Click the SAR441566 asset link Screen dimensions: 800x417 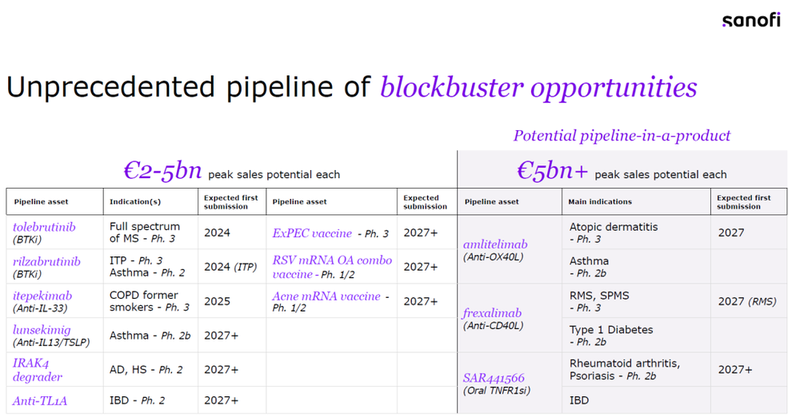tap(495, 378)
